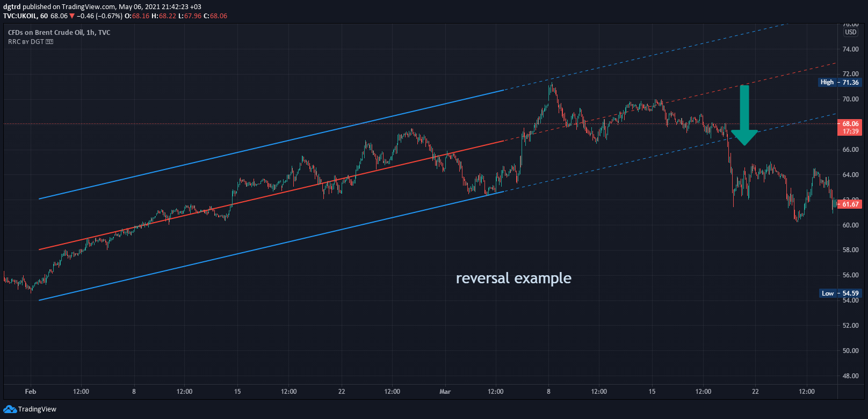
Task: Click the Feb label on time axis
Action: tap(31, 392)
